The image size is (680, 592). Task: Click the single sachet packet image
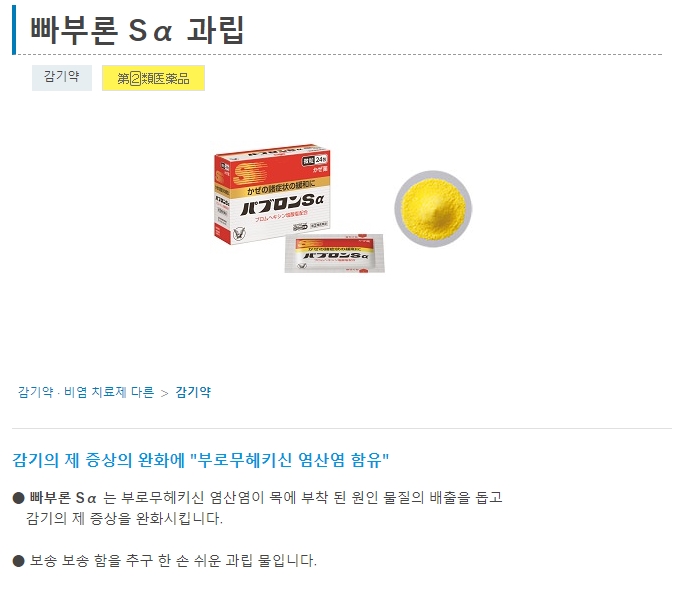(334, 254)
